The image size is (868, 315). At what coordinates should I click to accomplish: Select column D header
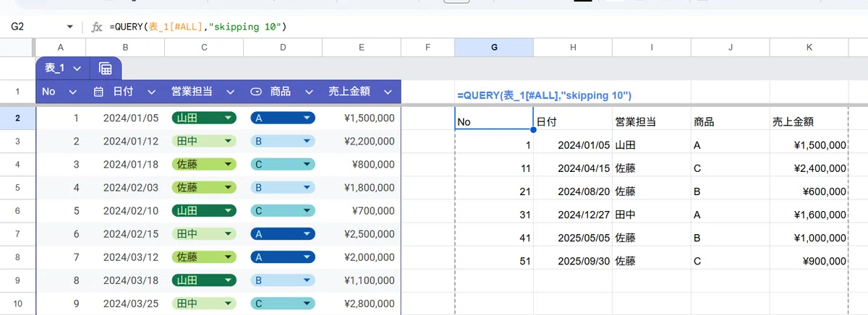pyautogui.click(x=283, y=48)
